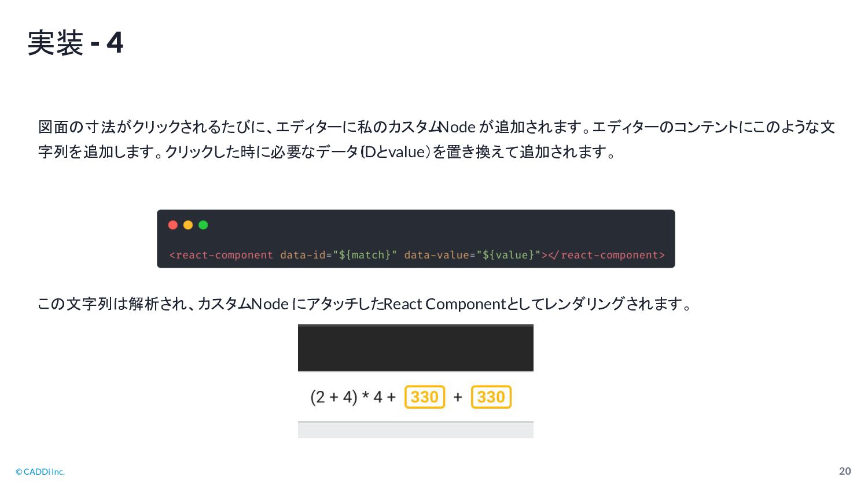Screen dimensions: 868x488
Task: Click the paragraph starting with 図面の寸法
Action: 436,139
